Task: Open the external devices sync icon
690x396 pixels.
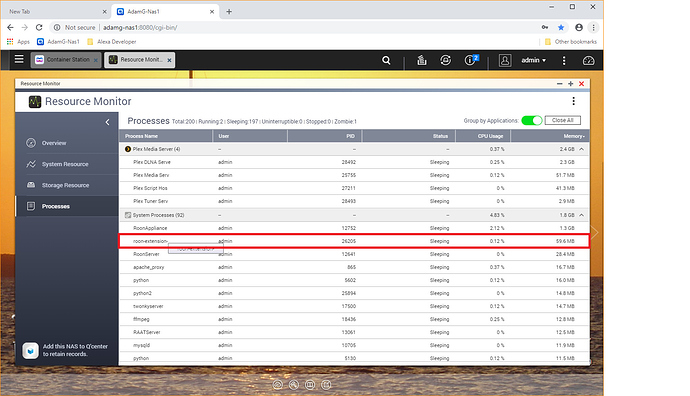Action: (x=445, y=60)
